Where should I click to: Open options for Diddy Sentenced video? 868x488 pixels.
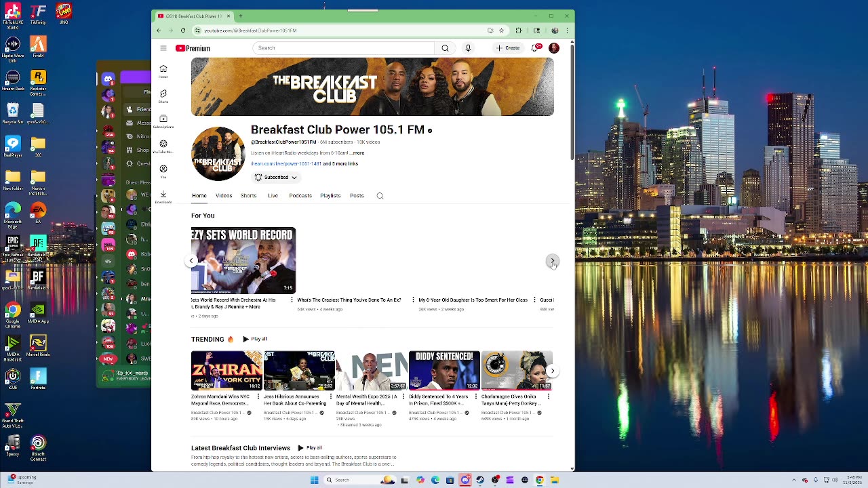tap(475, 396)
